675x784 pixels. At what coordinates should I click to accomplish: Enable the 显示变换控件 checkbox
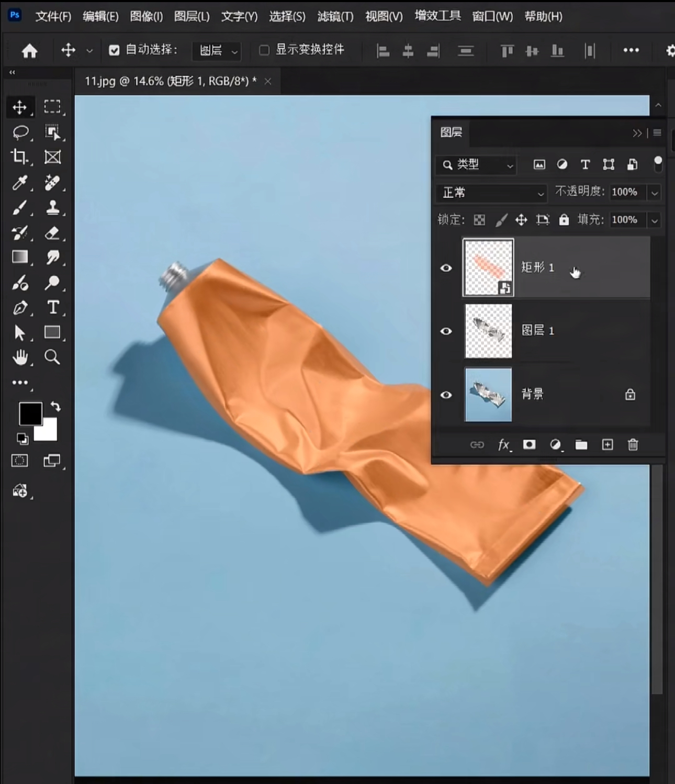point(264,50)
